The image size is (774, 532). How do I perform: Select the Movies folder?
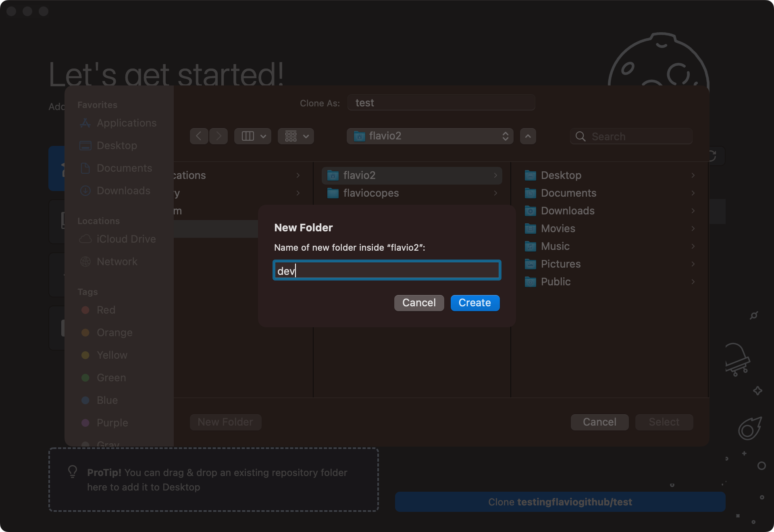click(x=558, y=228)
